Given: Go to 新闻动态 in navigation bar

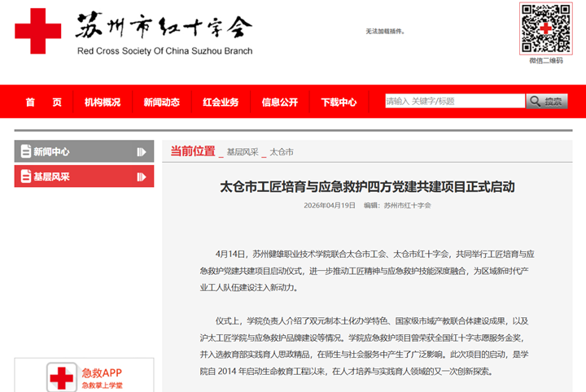Looking at the screenshot, I should click(161, 102).
